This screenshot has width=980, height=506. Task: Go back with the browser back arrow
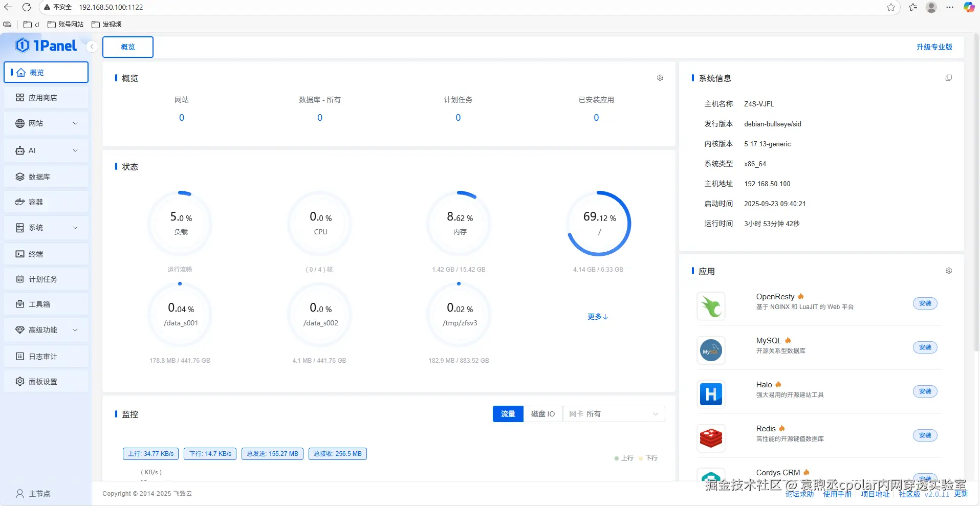pyautogui.click(x=8, y=7)
